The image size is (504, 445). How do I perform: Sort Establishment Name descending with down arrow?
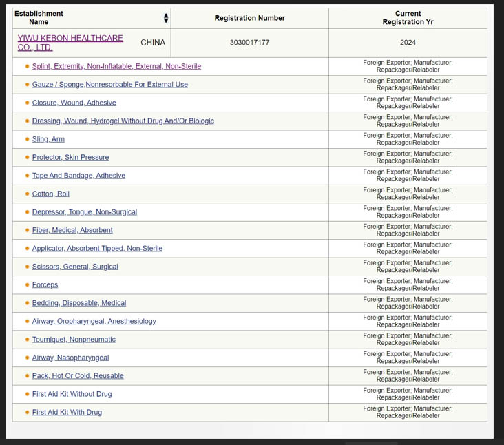coord(166,21)
